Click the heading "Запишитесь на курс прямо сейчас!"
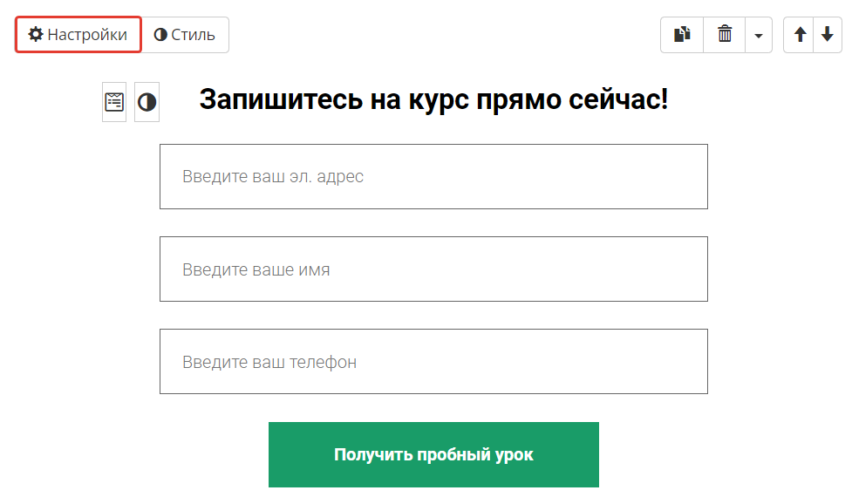 pos(433,99)
